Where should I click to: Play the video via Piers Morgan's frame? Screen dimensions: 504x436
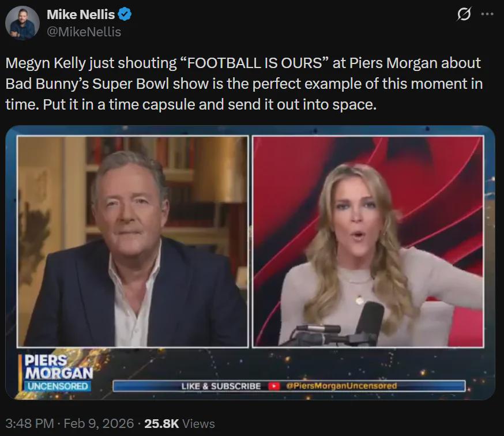click(133, 242)
